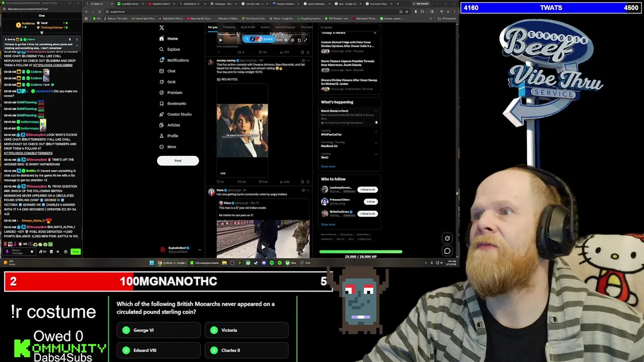Open Bookmarks in the X sidebar
644x362 pixels.
point(173,104)
